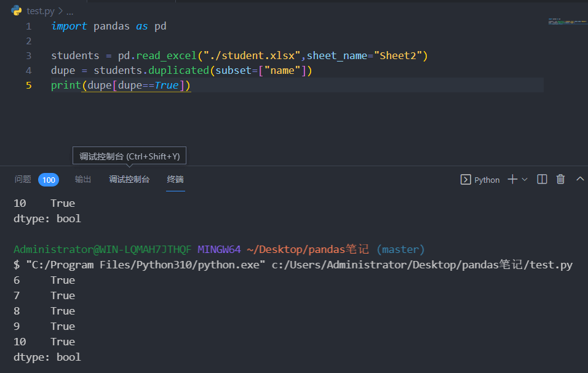Activate the 终端 tab
The height and width of the screenshot is (373, 588).
click(175, 180)
